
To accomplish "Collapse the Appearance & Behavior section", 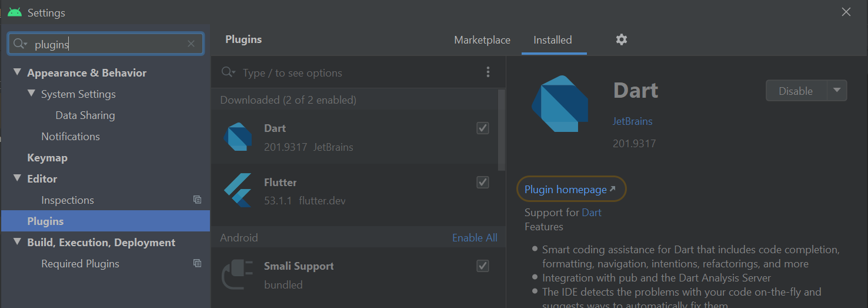I will tap(17, 73).
